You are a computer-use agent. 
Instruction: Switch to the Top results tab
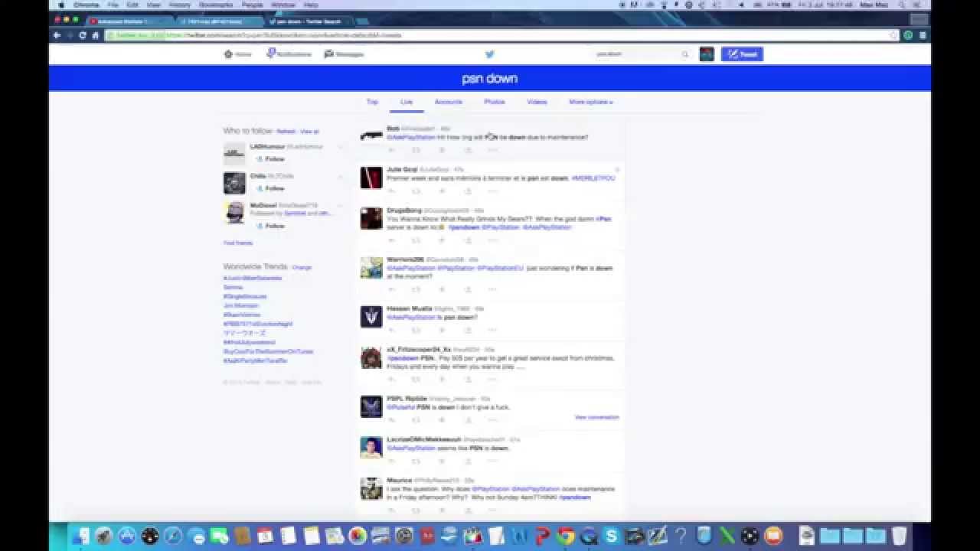tap(372, 102)
